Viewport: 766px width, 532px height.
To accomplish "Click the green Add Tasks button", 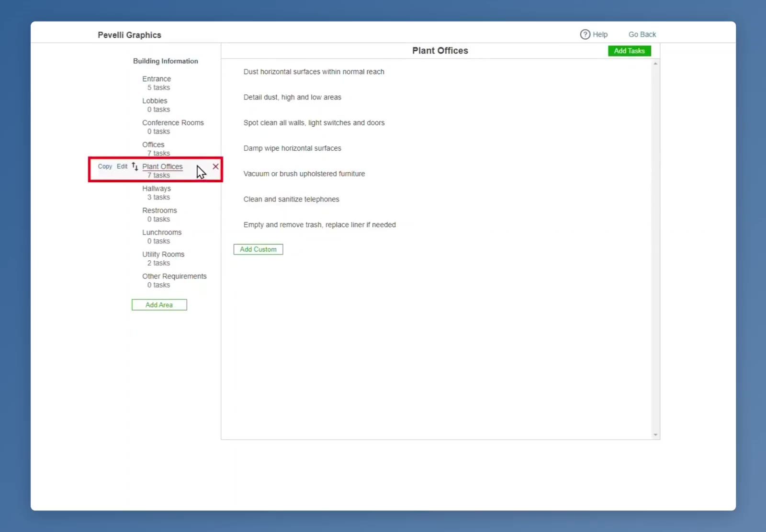I will (629, 51).
